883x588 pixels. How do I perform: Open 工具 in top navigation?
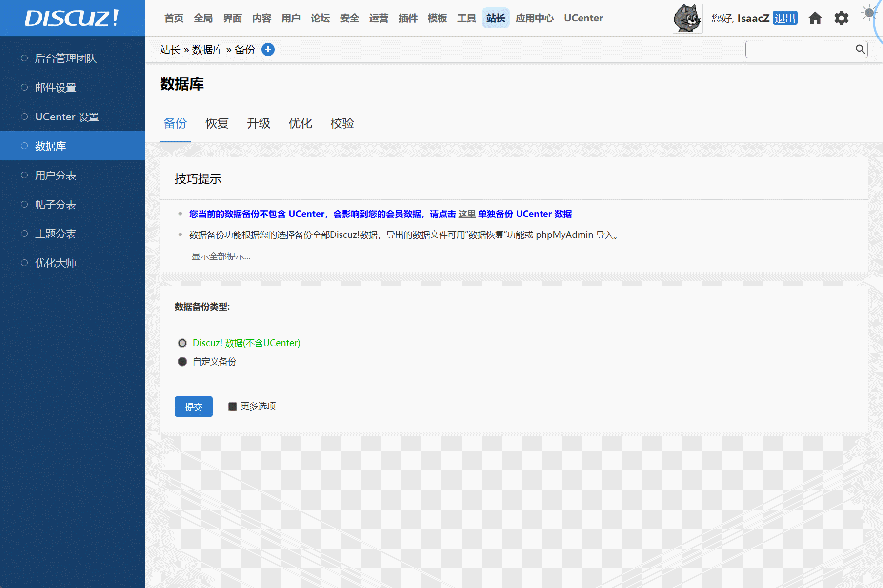[x=467, y=18]
